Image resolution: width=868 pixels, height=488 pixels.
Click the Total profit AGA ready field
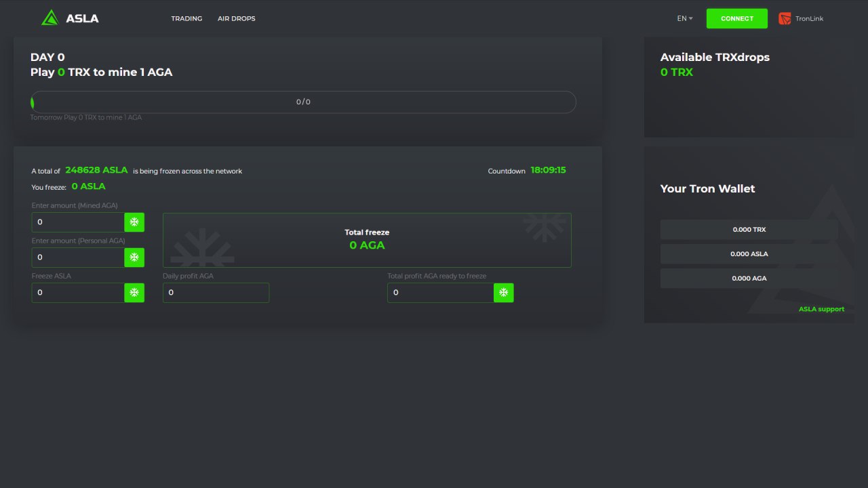pos(440,292)
